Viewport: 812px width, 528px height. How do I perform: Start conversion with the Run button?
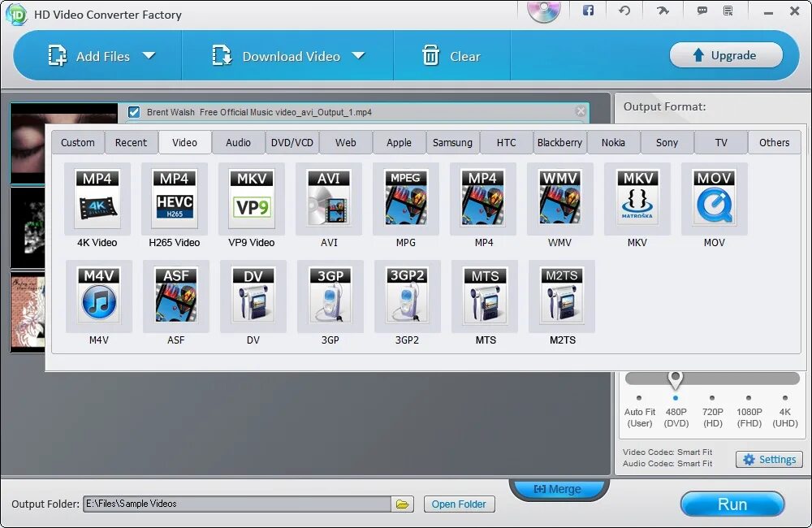732,504
